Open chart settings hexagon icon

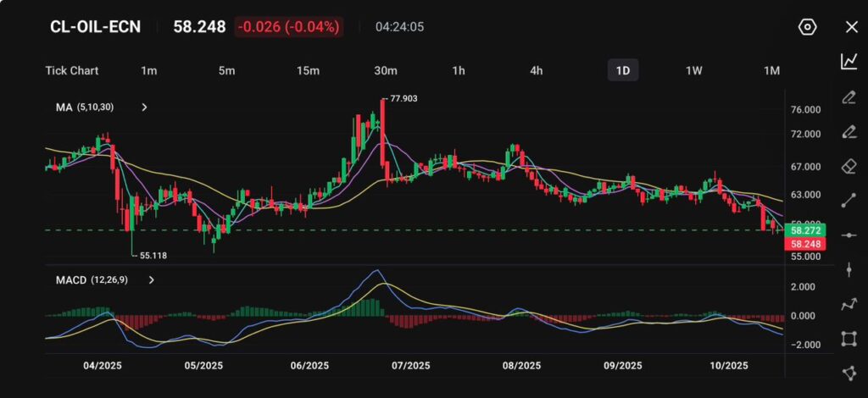(807, 27)
